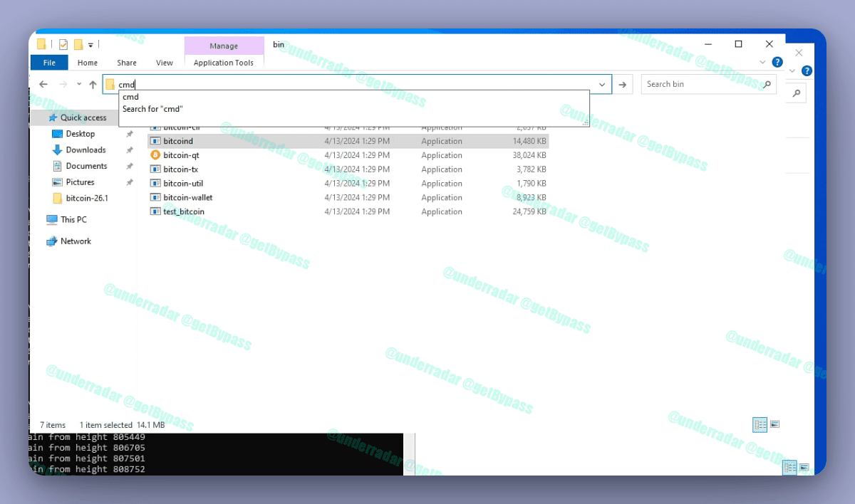855x504 pixels.
Task: Open the recent locations dropdown
Action: pos(78,85)
